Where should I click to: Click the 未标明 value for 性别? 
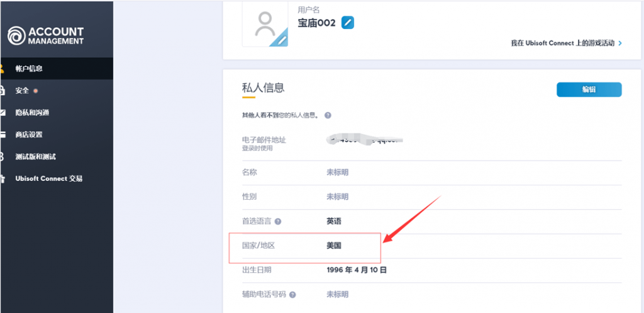[337, 196]
